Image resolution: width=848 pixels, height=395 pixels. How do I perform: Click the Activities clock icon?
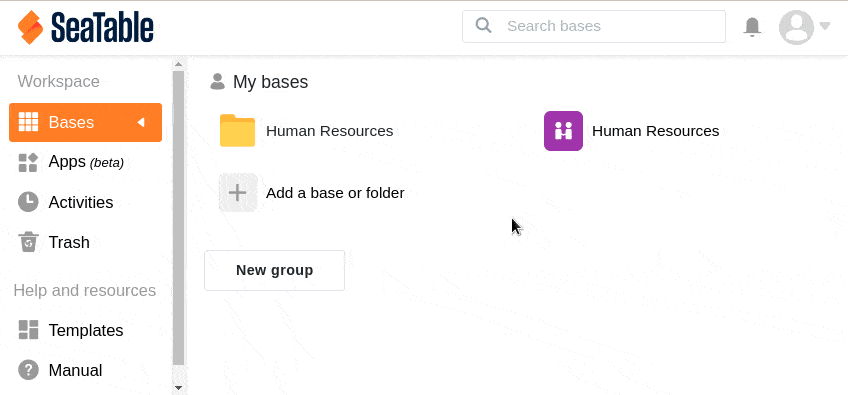pyautogui.click(x=28, y=202)
